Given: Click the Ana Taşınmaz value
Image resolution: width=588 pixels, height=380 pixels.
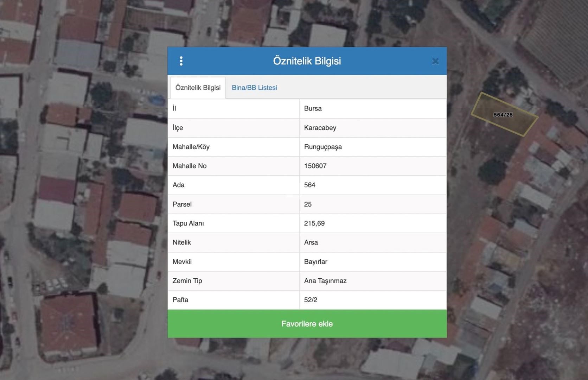Looking at the screenshot, I should point(325,281).
